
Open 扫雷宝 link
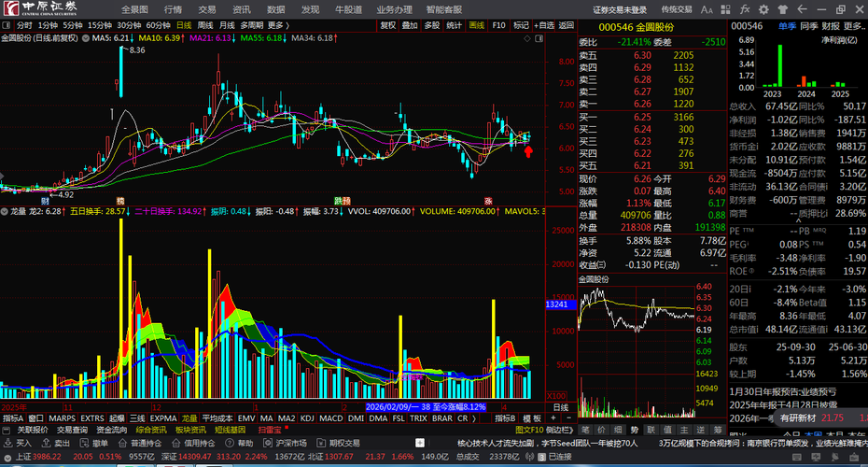270,430
